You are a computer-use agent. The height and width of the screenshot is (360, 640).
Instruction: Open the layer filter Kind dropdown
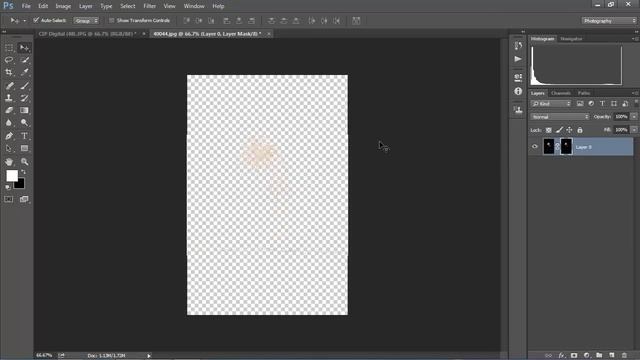point(551,104)
